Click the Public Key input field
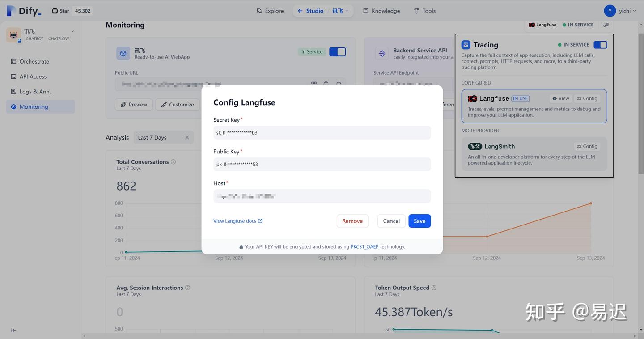Screen dimensions: 644x339 click(322, 164)
